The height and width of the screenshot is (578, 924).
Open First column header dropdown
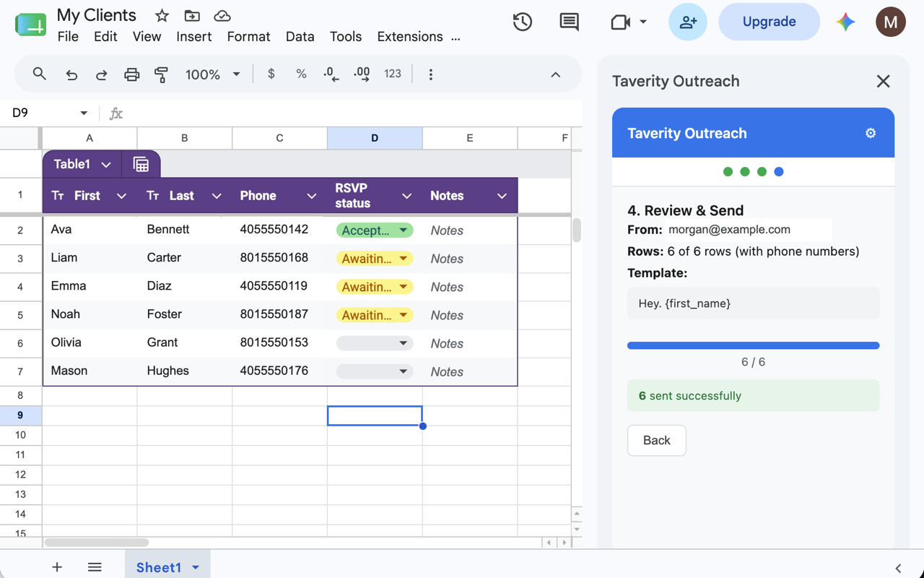point(121,196)
